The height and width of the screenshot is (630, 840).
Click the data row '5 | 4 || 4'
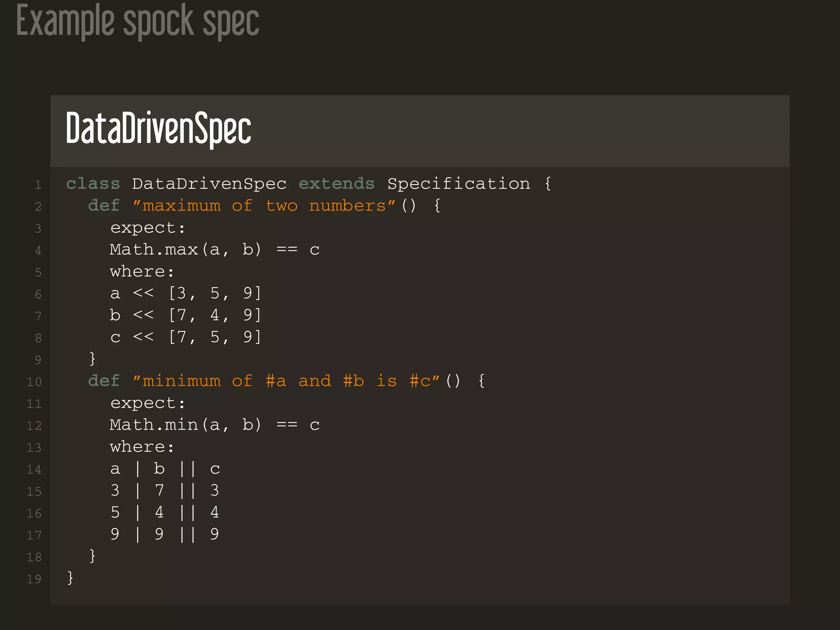(165, 512)
